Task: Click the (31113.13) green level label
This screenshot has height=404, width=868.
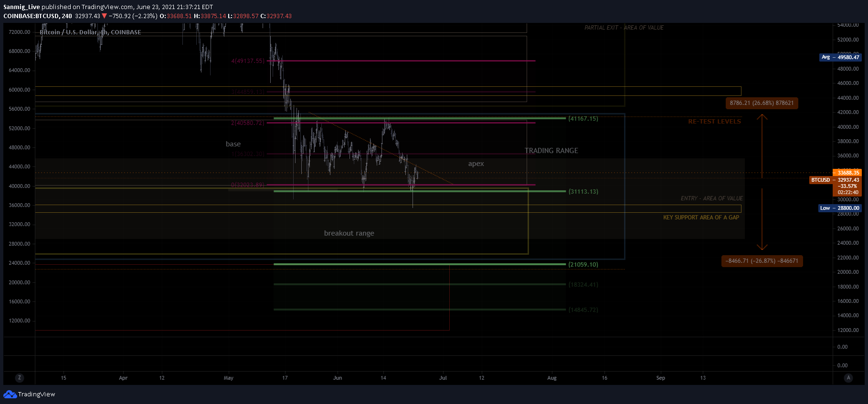Action: (x=583, y=192)
